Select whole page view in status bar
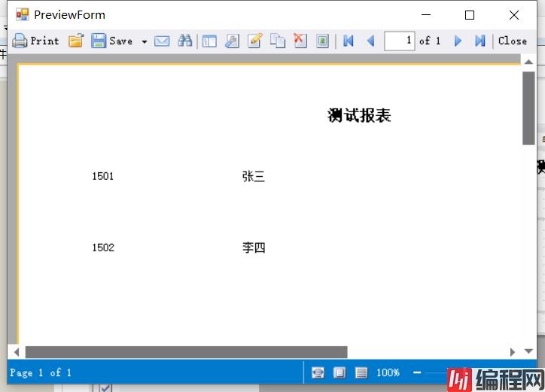The height and width of the screenshot is (392, 545). [x=339, y=372]
